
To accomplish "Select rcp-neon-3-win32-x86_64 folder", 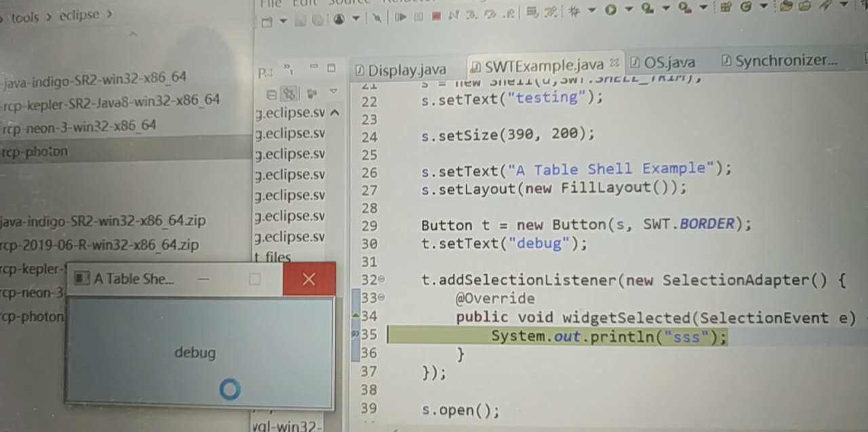I will pos(79,126).
